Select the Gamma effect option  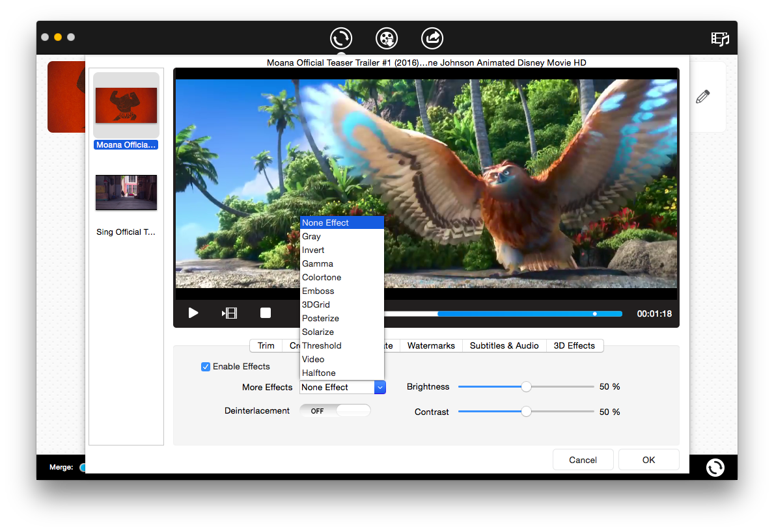[342, 264]
